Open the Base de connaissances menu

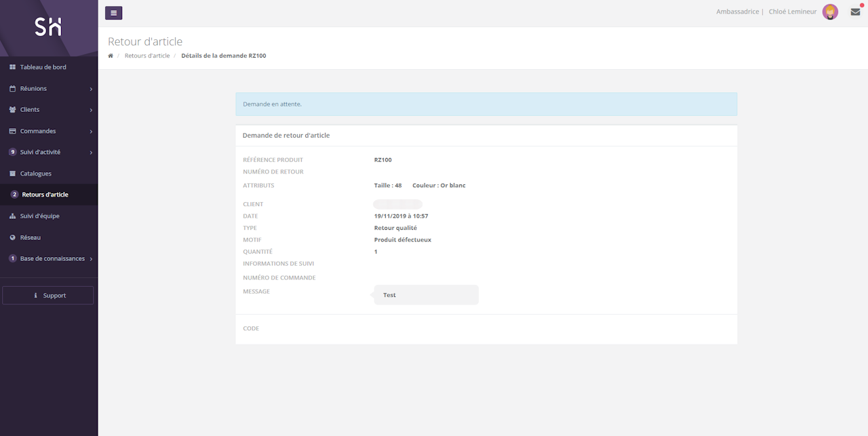point(52,258)
